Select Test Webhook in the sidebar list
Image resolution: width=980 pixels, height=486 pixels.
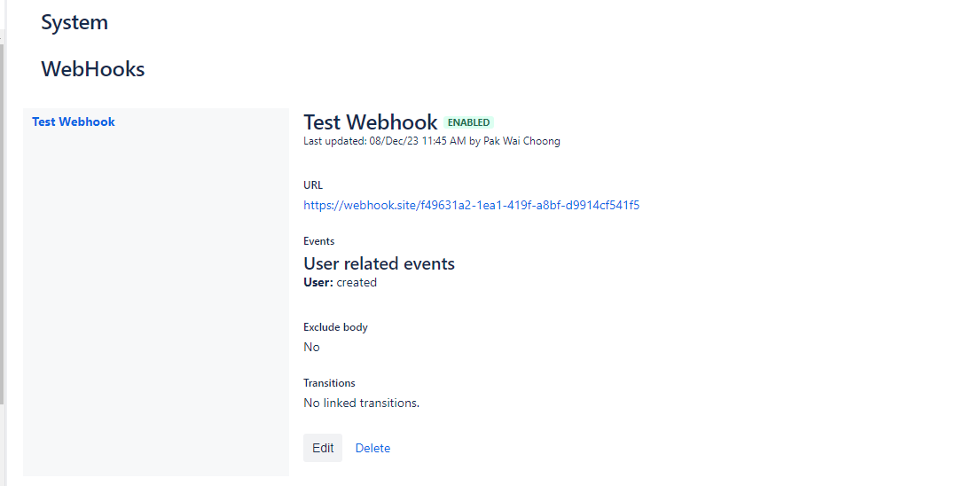tap(74, 121)
